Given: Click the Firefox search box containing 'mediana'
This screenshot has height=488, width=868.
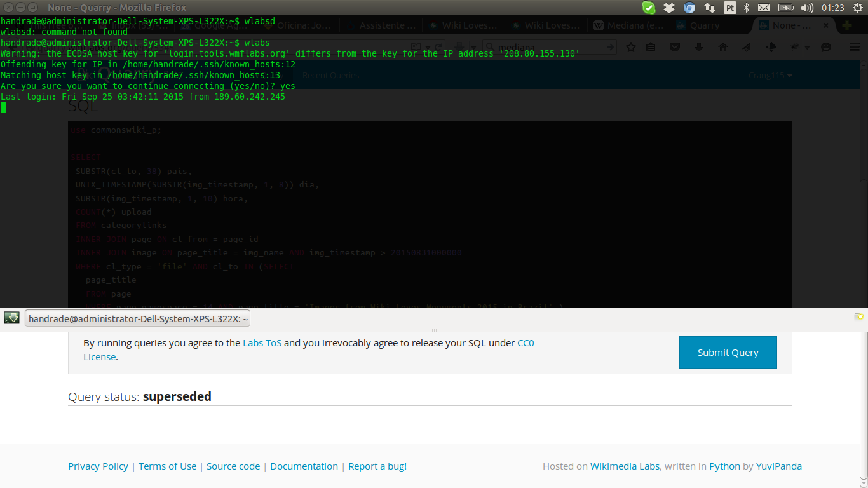Looking at the screenshot, I should point(549,47).
